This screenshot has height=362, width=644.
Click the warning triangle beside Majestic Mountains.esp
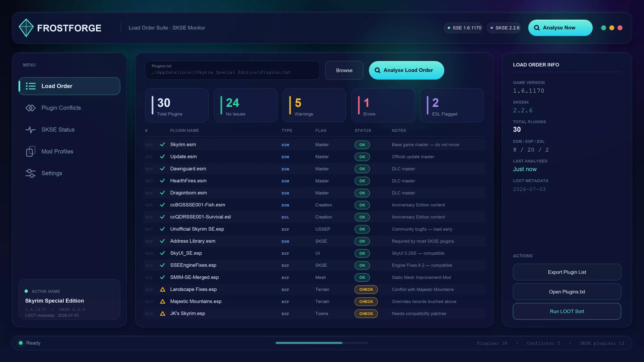[x=163, y=301]
